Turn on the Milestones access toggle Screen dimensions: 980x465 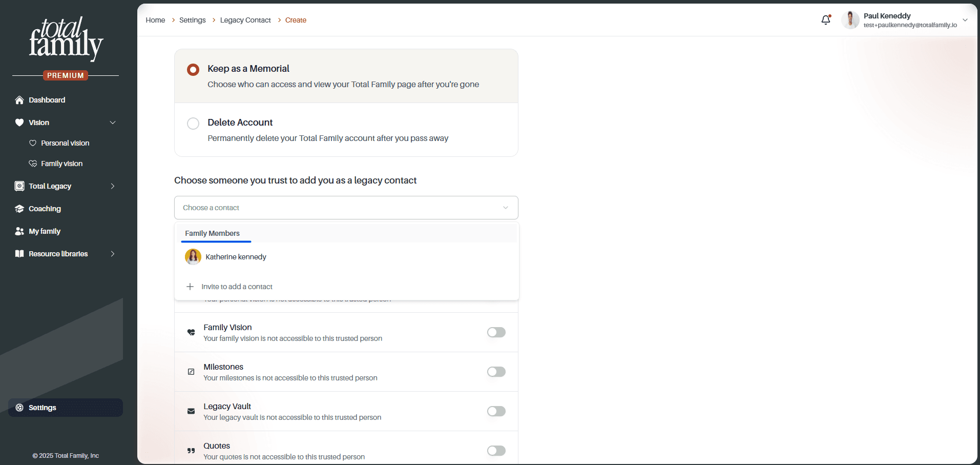[496, 372]
